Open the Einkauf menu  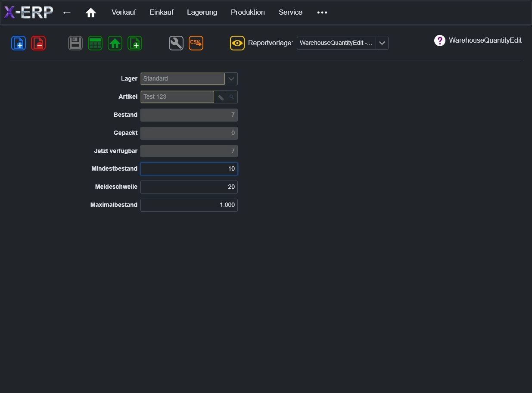[162, 12]
